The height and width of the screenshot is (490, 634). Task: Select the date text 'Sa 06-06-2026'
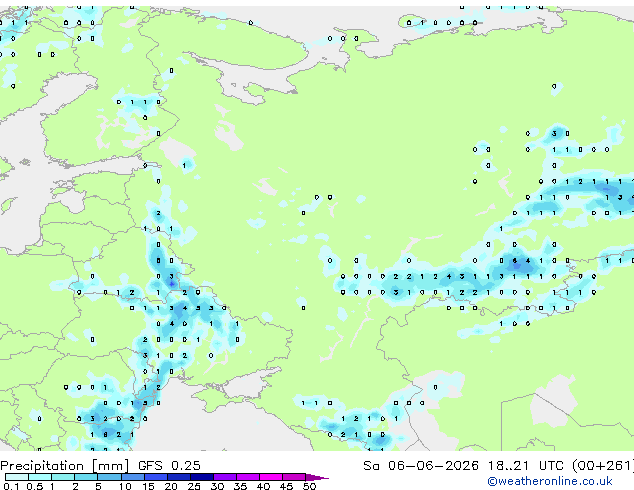tap(421, 466)
